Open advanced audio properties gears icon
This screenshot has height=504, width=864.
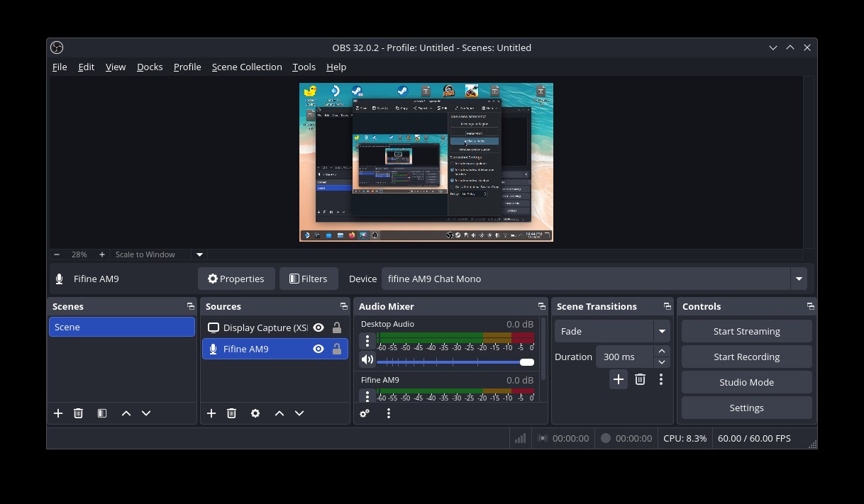(365, 413)
